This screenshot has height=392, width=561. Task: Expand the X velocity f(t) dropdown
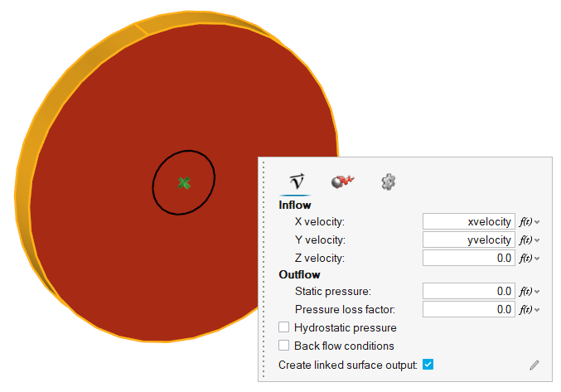538,222
